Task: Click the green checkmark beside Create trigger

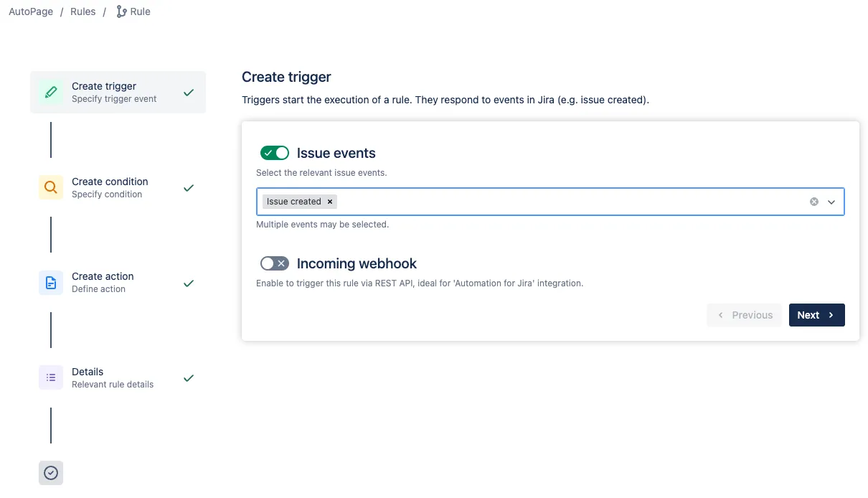Action: coord(188,92)
